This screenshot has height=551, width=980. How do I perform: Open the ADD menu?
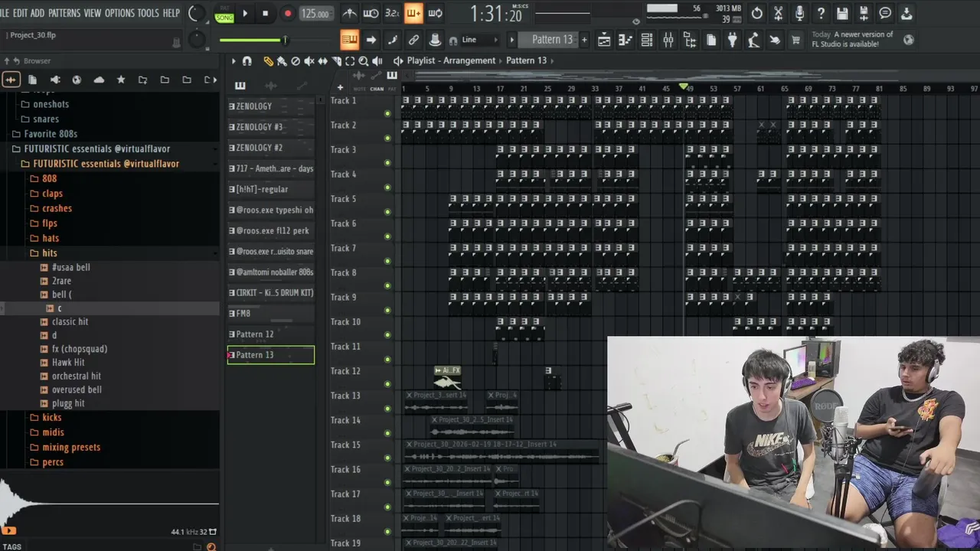point(38,13)
